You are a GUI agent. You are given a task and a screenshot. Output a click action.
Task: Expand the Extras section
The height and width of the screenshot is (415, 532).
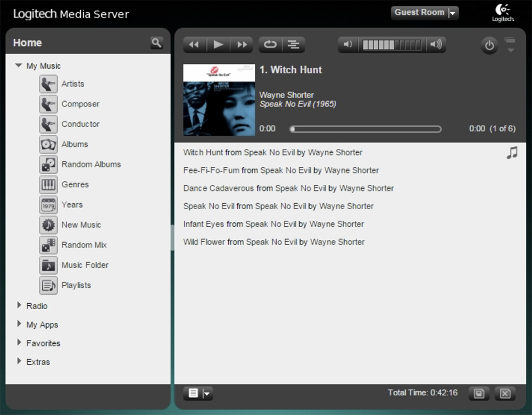[x=19, y=361]
